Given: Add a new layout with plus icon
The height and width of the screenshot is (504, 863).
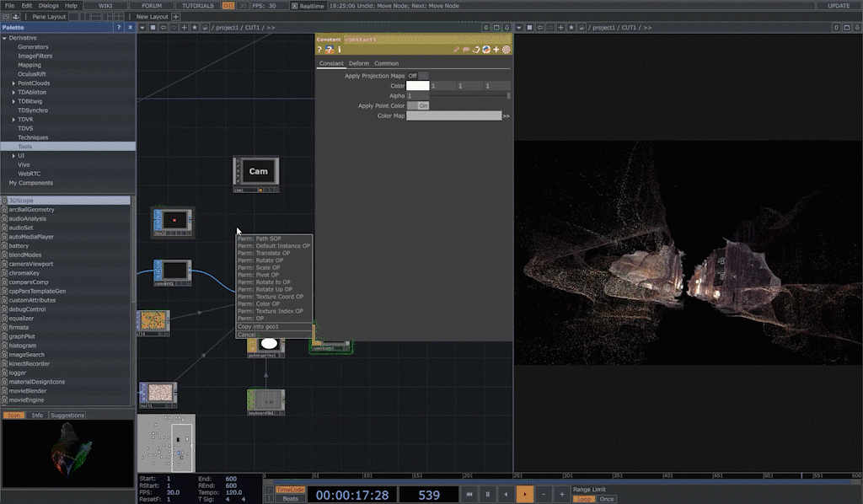Looking at the screenshot, I should (x=176, y=17).
